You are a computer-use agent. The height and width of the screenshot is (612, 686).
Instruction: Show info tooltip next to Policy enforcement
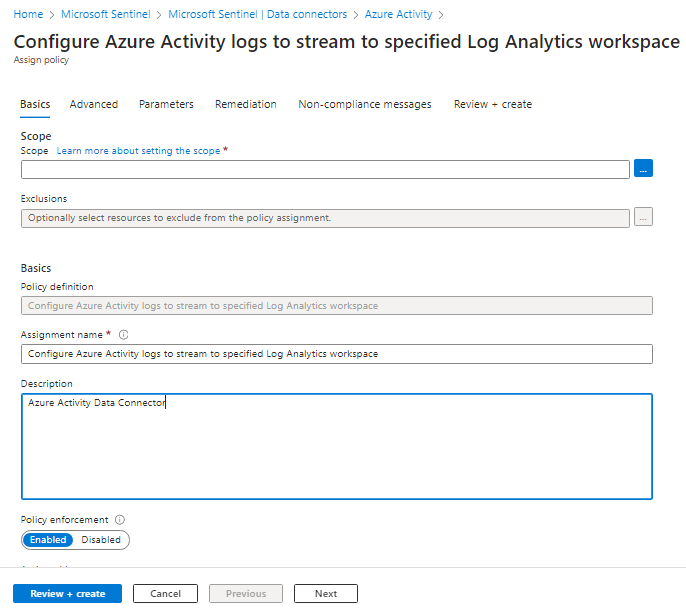[x=120, y=520]
